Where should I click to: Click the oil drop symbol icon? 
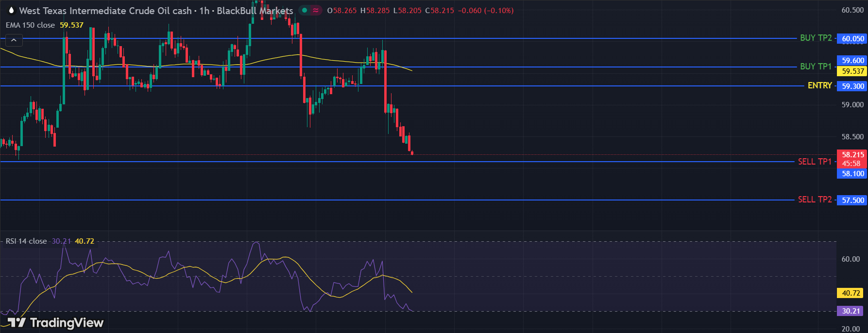(x=11, y=10)
